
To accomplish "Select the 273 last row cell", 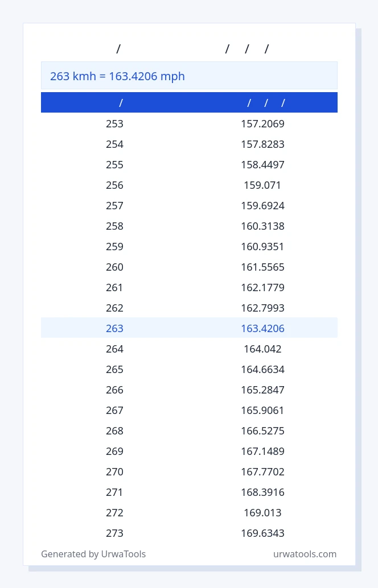I will click(114, 533).
